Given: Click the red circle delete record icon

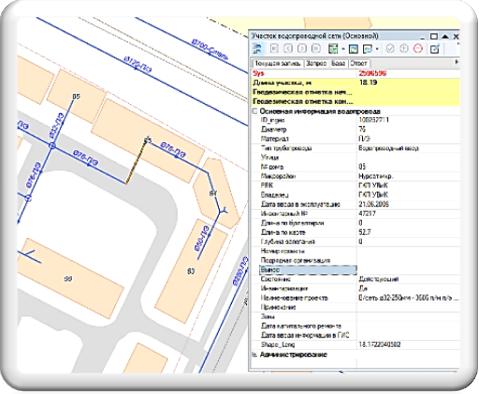Looking at the screenshot, I should tap(418, 49).
